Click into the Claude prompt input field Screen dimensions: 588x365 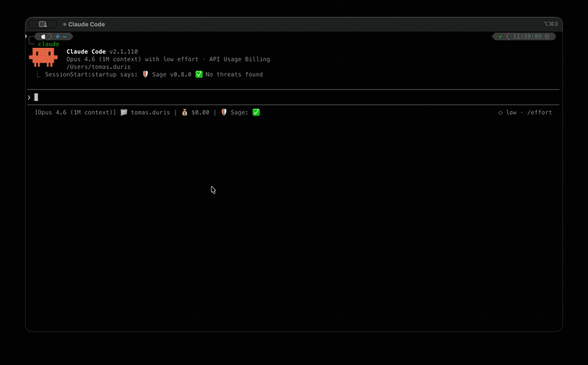[293, 97]
